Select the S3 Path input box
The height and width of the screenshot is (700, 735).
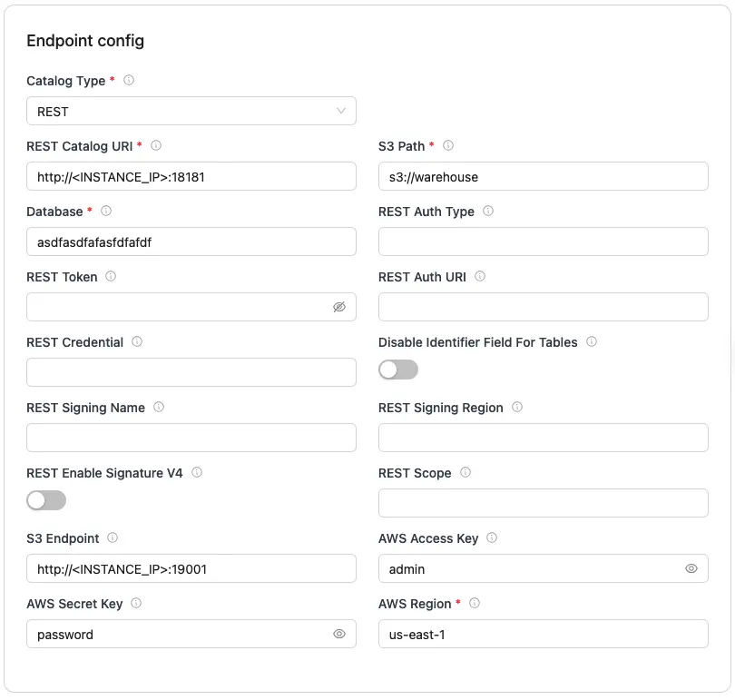coord(543,176)
